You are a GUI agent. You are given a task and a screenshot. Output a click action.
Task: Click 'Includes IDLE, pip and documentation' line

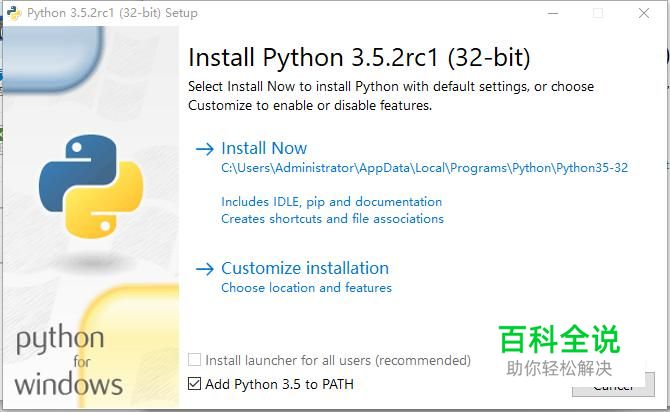[x=332, y=202]
